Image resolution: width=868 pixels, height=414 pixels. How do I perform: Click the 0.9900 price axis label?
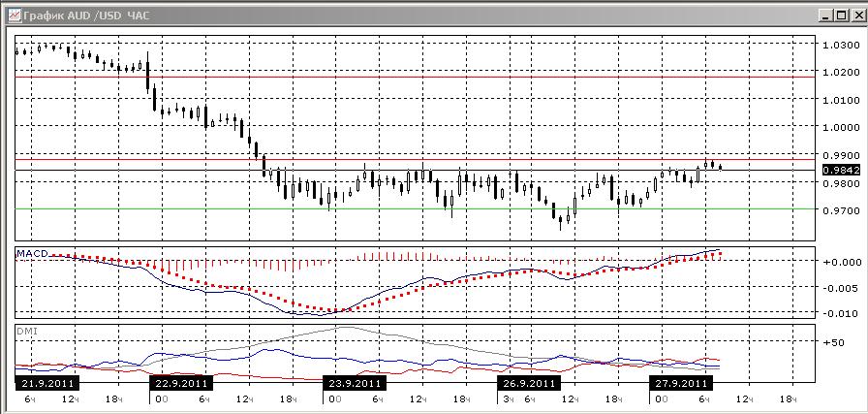842,155
